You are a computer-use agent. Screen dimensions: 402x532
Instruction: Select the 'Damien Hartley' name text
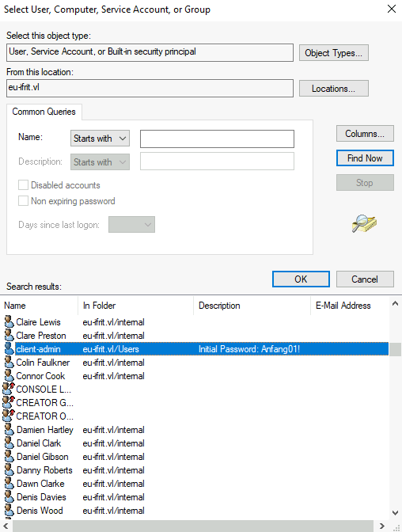click(x=45, y=430)
